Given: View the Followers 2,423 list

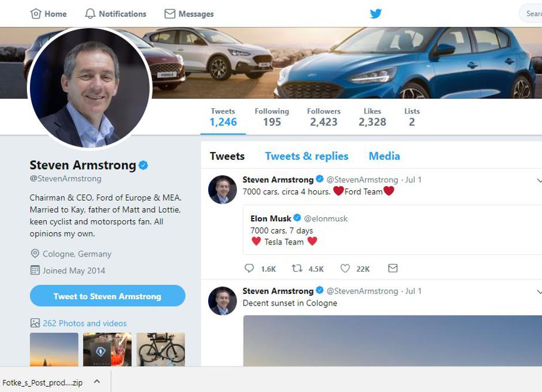Looking at the screenshot, I should click(x=323, y=117).
